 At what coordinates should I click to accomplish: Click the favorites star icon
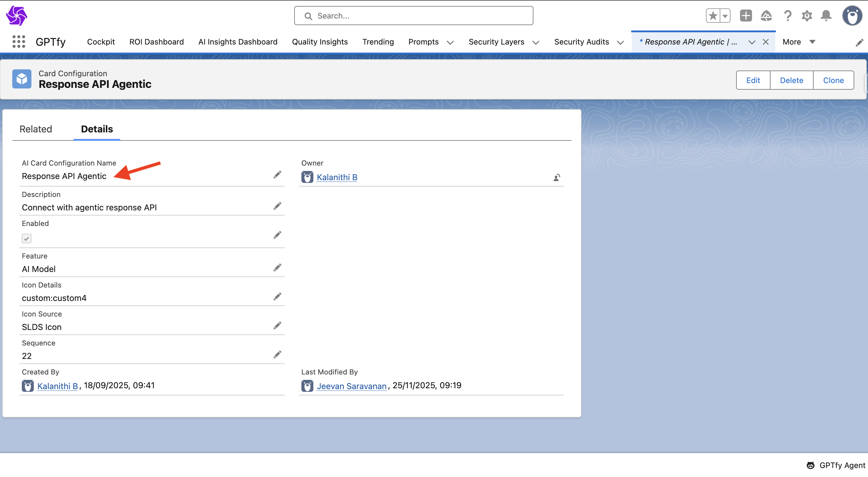pyautogui.click(x=713, y=16)
